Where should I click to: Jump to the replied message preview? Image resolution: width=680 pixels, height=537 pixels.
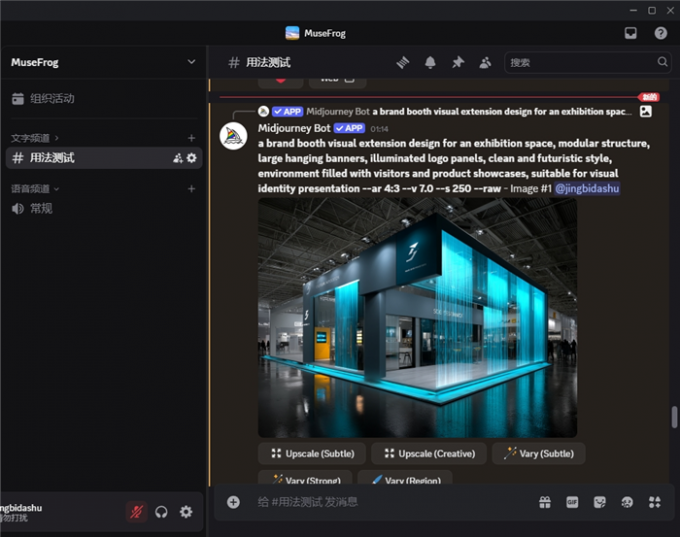tap(501, 112)
